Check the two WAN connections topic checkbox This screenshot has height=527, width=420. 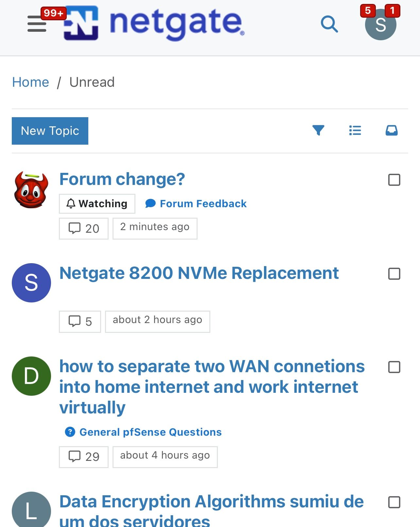pyautogui.click(x=394, y=367)
